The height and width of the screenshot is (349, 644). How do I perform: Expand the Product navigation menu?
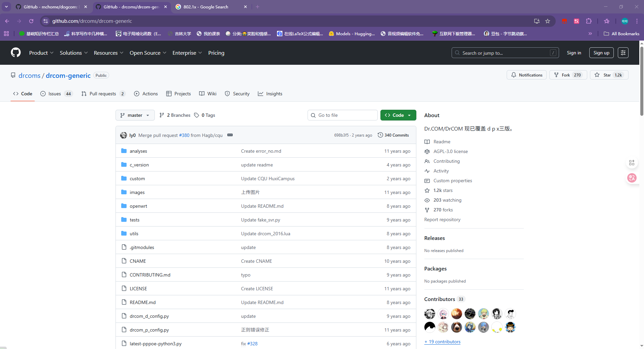[x=41, y=53]
